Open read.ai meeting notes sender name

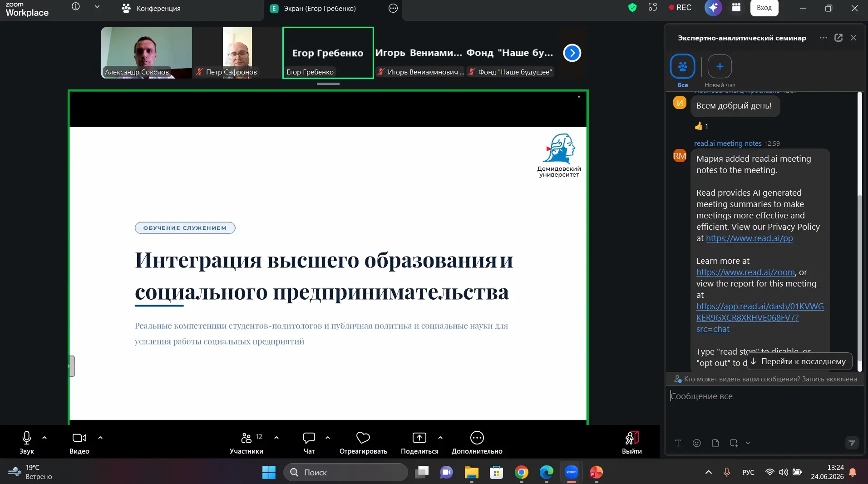pyautogui.click(x=728, y=143)
